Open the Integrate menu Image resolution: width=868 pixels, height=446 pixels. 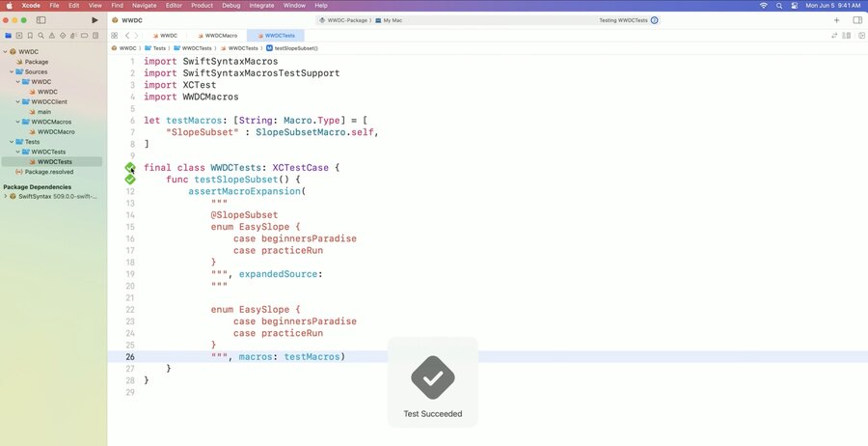pyautogui.click(x=261, y=6)
